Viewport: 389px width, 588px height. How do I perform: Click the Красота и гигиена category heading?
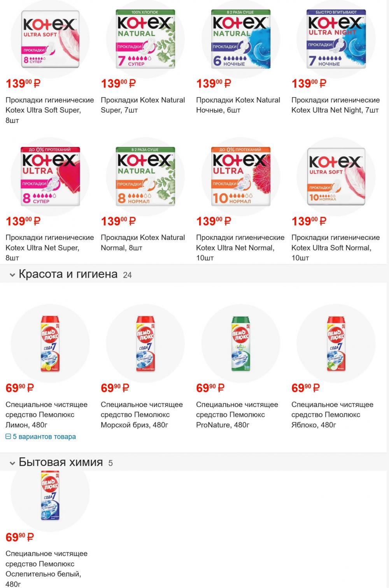point(68,274)
